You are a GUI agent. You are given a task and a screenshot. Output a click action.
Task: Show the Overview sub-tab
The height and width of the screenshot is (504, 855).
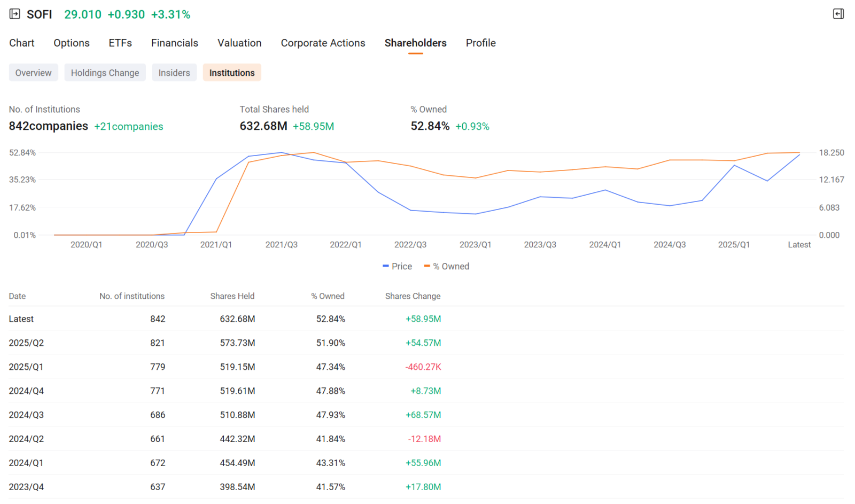click(34, 73)
